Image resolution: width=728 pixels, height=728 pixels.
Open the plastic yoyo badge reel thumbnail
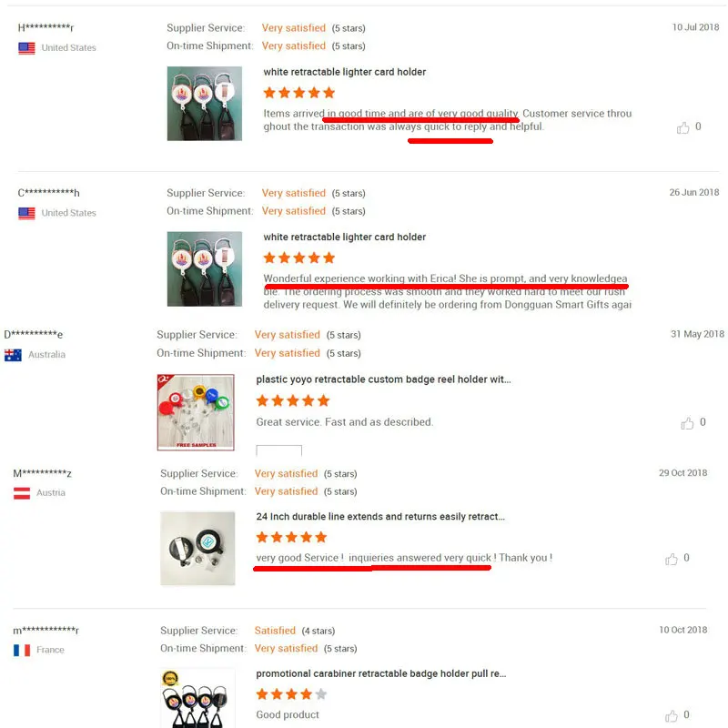coord(196,412)
